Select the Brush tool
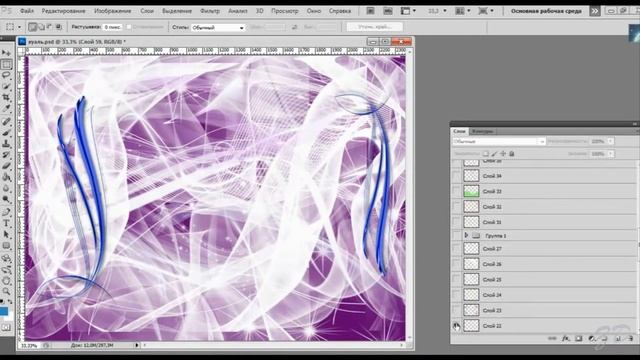 point(6,133)
